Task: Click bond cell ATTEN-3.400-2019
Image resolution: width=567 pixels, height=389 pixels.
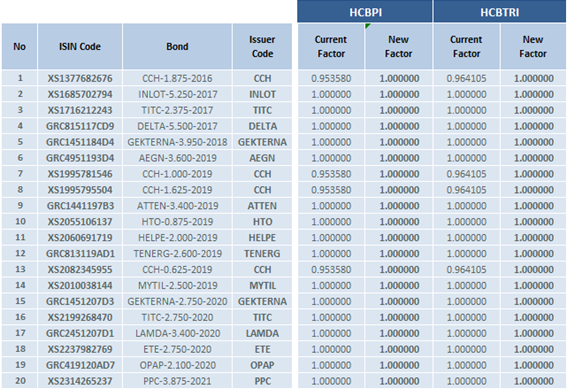Action: coord(177,205)
